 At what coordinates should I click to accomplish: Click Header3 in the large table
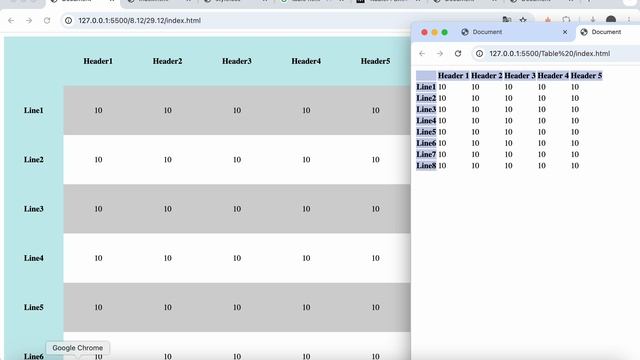pos(237,61)
